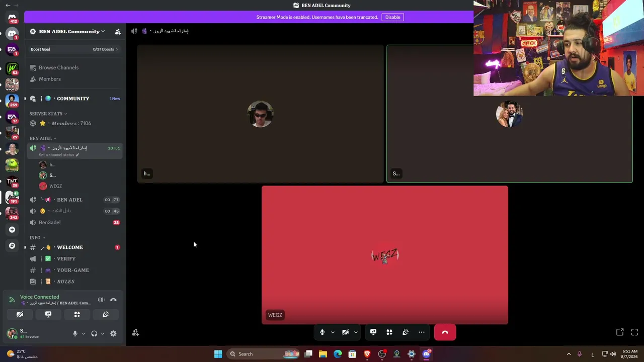Open the Members : 7106 stats channel
The height and width of the screenshot is (362, 644).
[74, 123]
